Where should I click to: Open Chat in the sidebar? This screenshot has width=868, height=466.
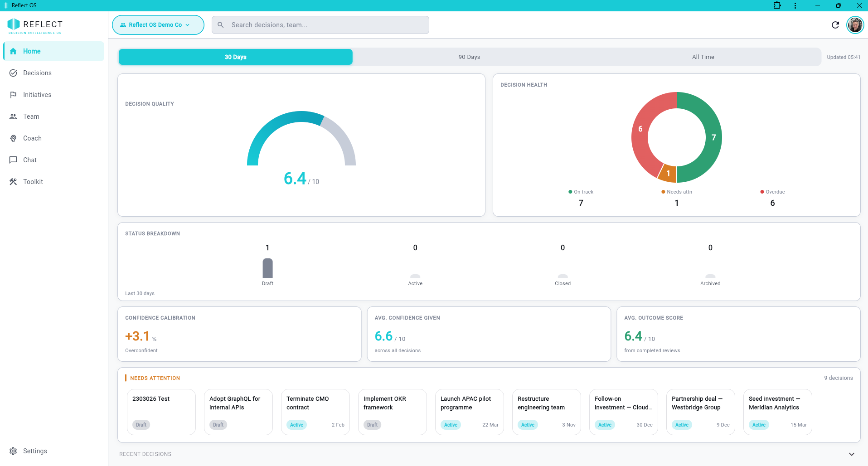pos(53,160)
